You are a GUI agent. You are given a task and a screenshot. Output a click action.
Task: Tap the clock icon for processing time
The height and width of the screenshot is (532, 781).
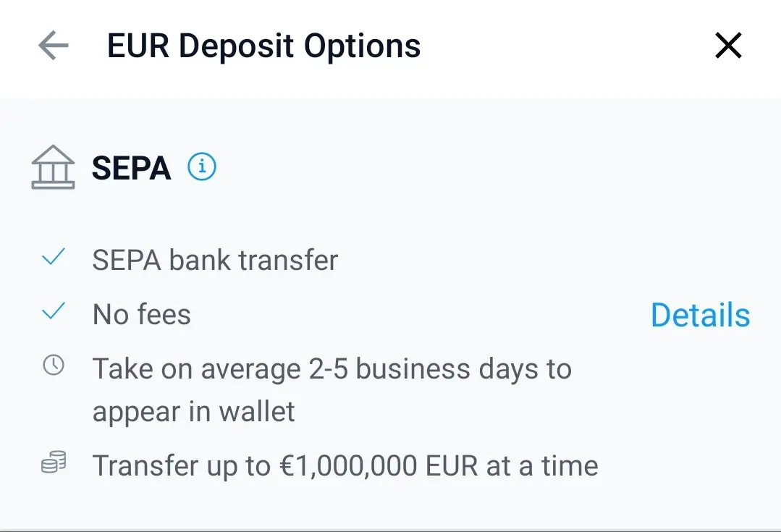54,365
